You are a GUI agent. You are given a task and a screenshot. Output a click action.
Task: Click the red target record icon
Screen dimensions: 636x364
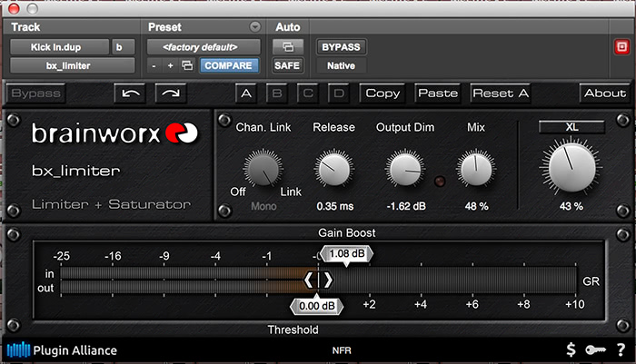point(621,46)
